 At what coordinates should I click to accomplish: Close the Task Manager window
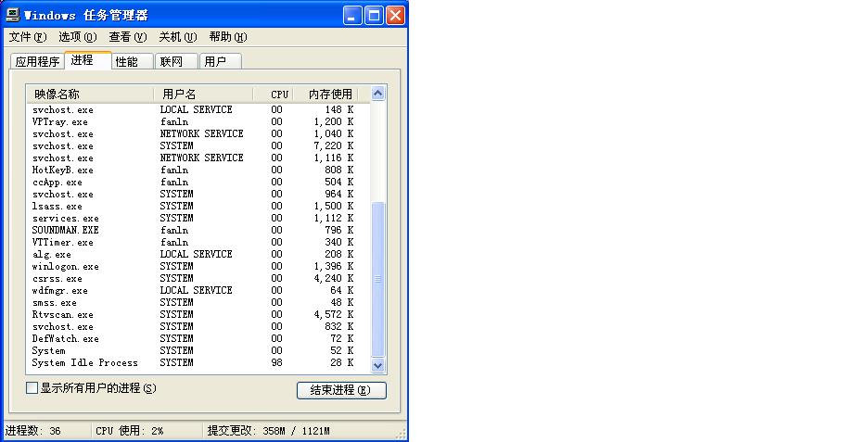pyautogui.click(x=395, y=16)
